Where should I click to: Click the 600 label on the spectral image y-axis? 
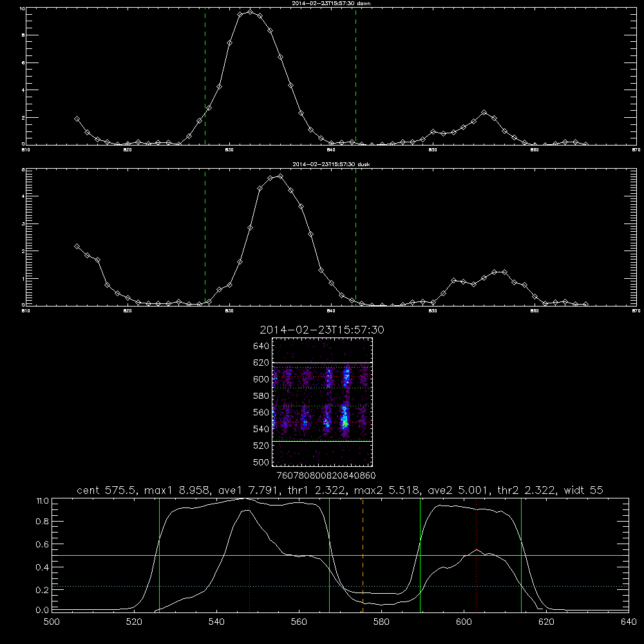point(261,379)
